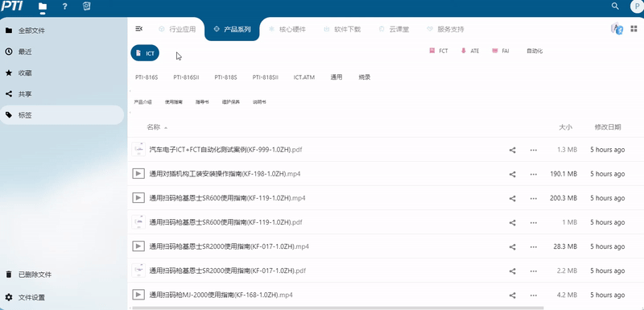Select the FCT category filter
This screenshot has width=644, height=310.
pos(438,51)
